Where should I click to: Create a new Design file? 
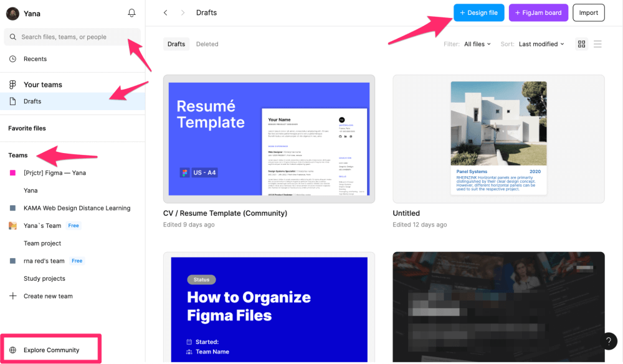coord(478,12)
